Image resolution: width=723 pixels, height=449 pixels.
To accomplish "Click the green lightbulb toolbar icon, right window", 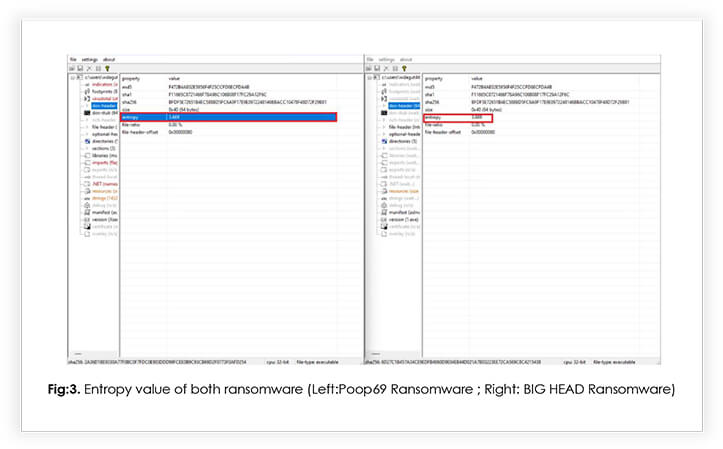I will click(x=404, y=68).
